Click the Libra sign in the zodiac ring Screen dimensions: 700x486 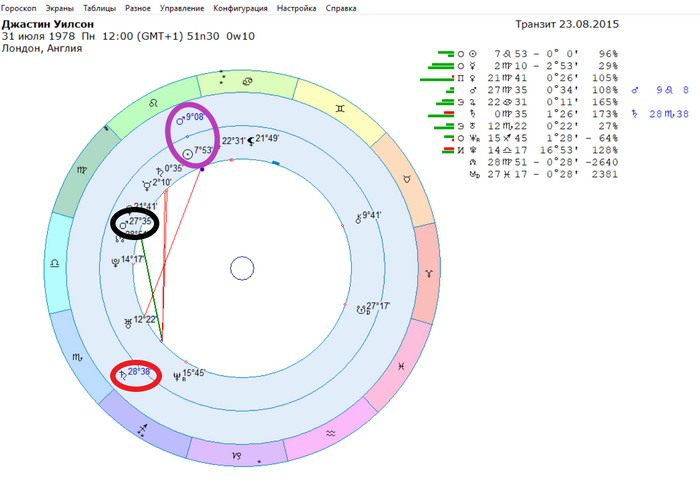pos(54,263)
